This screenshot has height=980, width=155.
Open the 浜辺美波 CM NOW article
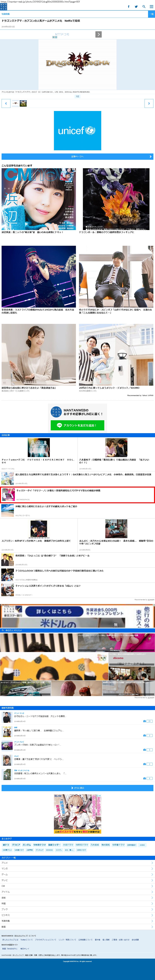39,201
